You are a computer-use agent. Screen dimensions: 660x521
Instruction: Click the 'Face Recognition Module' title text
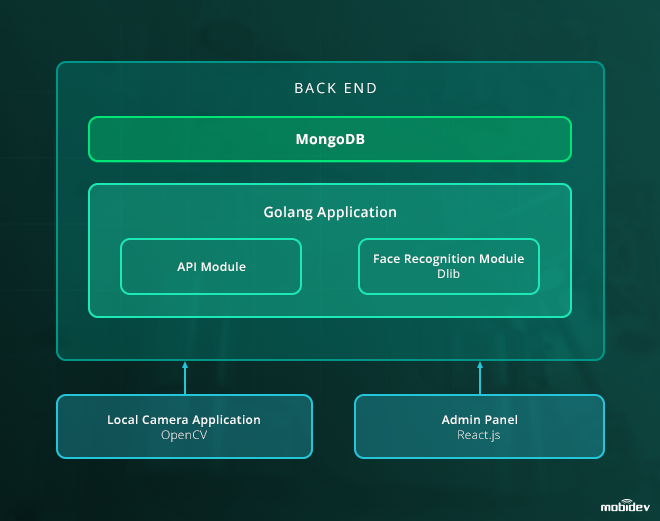(x=448, y=259)
